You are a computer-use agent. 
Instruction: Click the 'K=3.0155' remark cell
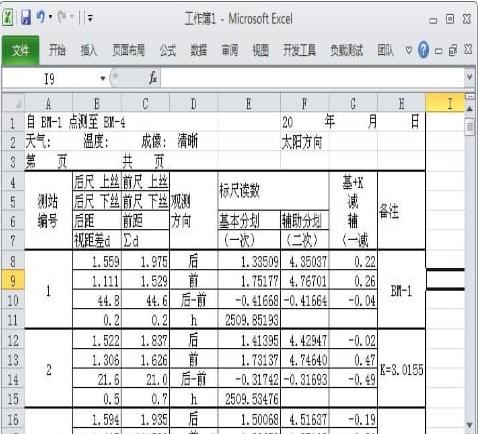pos(401,369)
